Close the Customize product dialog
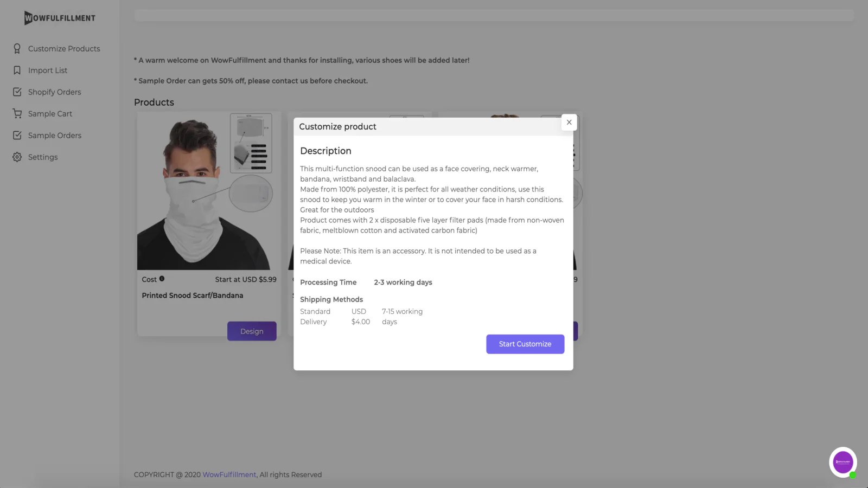 coord(569,123)
